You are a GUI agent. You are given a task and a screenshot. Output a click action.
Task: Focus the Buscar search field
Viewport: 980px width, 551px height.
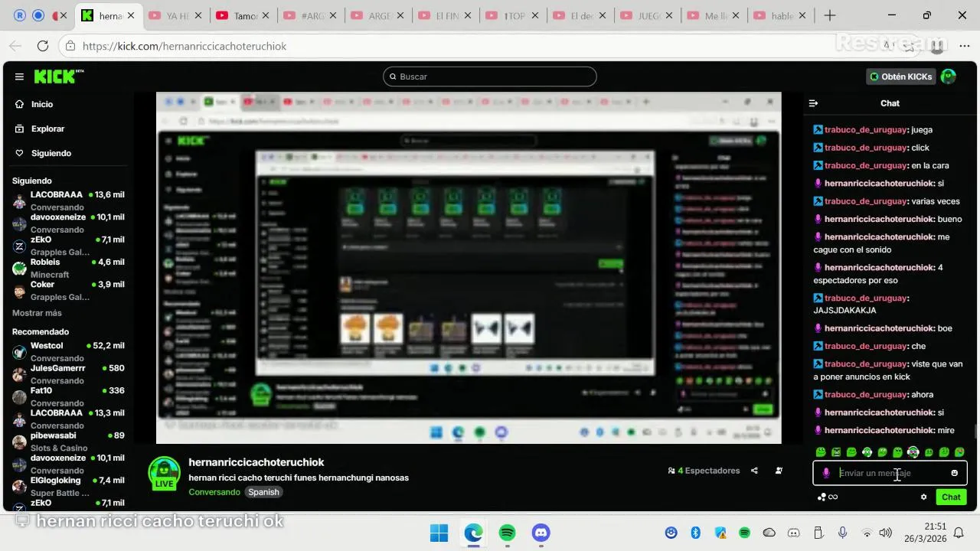tap(490, 77)
